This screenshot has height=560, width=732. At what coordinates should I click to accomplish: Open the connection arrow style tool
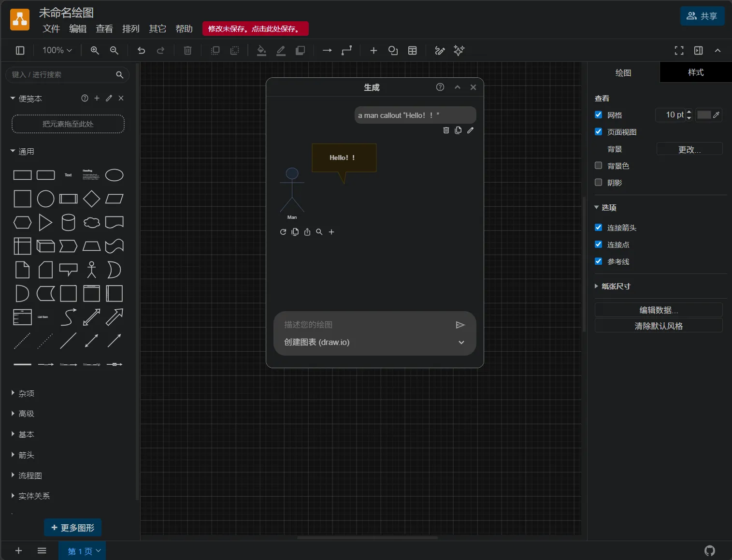pos(327,50)
